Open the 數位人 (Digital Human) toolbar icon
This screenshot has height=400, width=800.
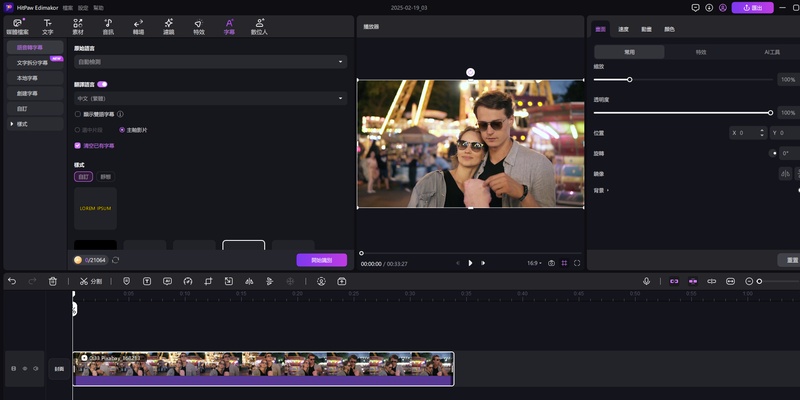pos(259,25)
